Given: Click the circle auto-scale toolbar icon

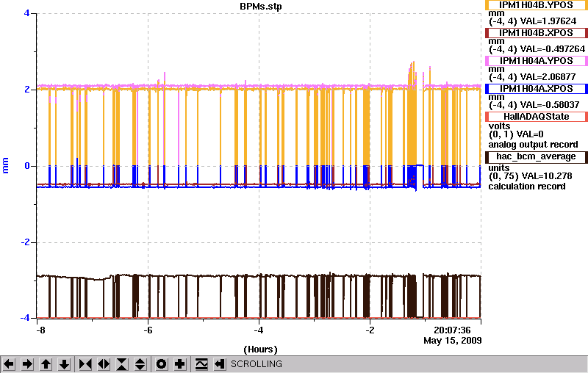Looking at the screenshot, I should pos(161,364).
